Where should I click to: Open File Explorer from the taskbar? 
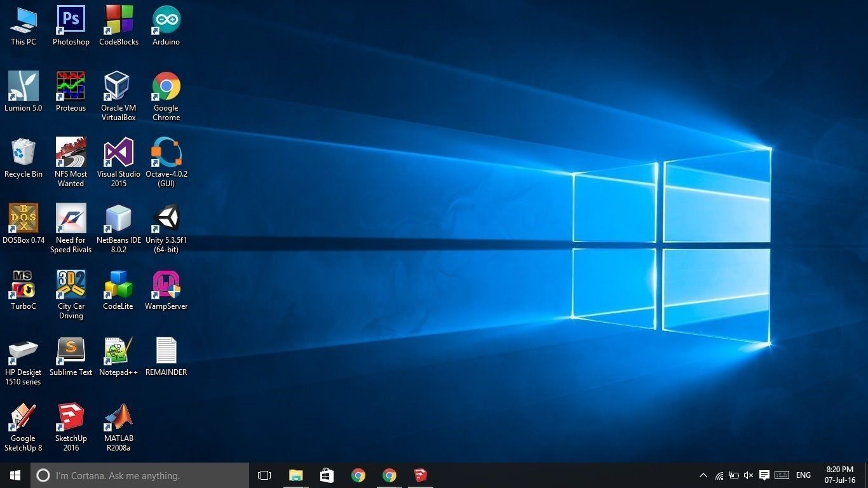coord(295,475)
